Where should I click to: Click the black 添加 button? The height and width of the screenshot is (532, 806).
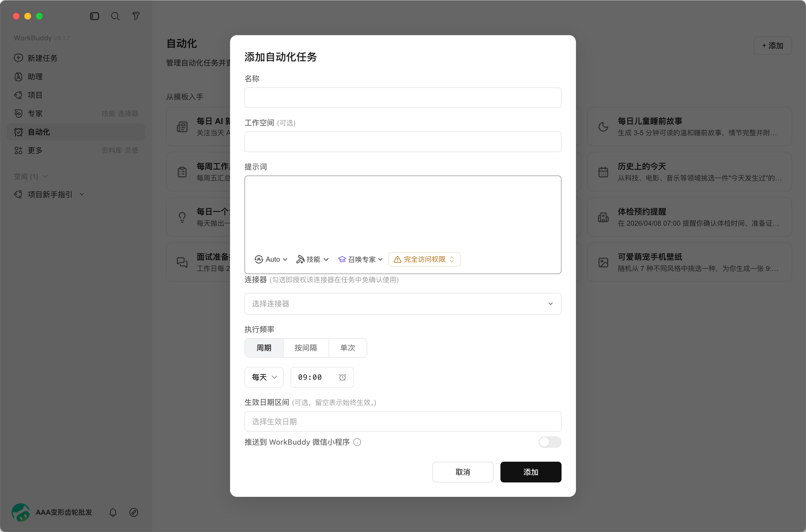(x=531, y=472)
